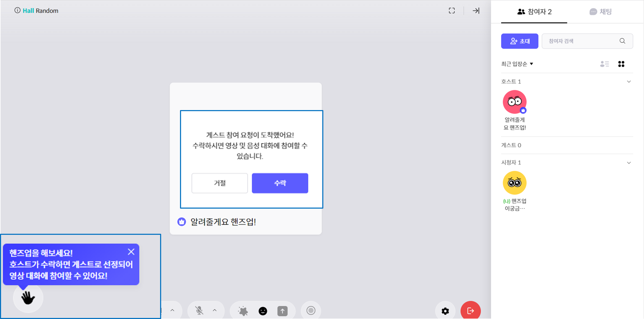Switch to list view of participants
Viewport: 644px width, 319px height.
click(604, 64)
